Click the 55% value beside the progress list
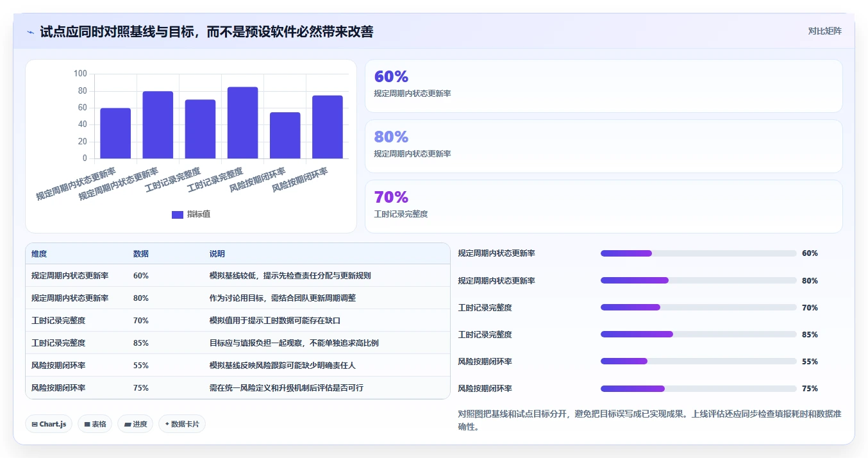 [810, 362]
